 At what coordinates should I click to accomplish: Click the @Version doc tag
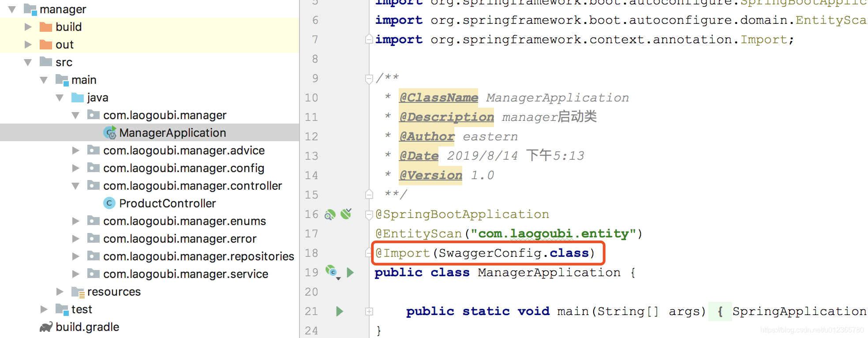pyautogui.click(x=430, y=175)
